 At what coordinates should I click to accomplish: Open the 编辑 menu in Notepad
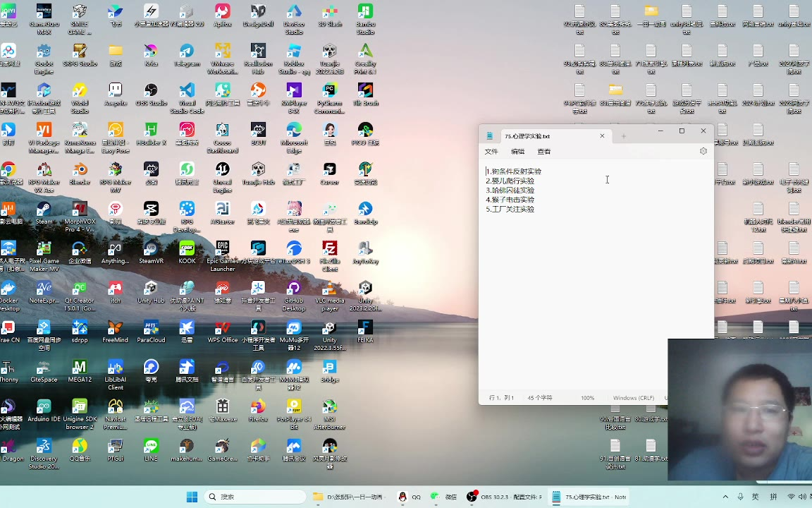click(517, 152)
